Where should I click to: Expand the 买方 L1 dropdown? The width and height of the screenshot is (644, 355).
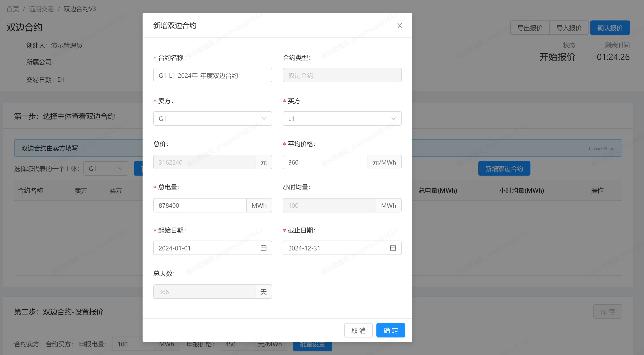click(x=342, y=118)
